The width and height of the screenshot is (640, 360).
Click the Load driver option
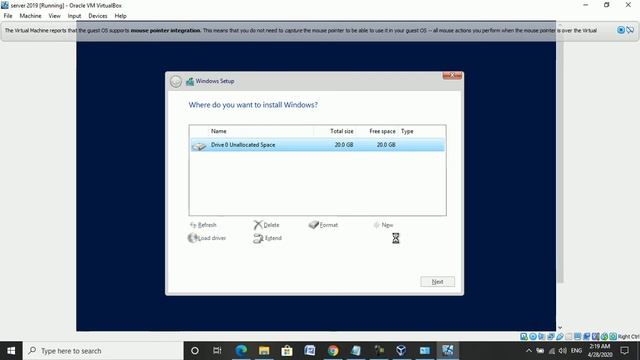click(x=207, y=238)
